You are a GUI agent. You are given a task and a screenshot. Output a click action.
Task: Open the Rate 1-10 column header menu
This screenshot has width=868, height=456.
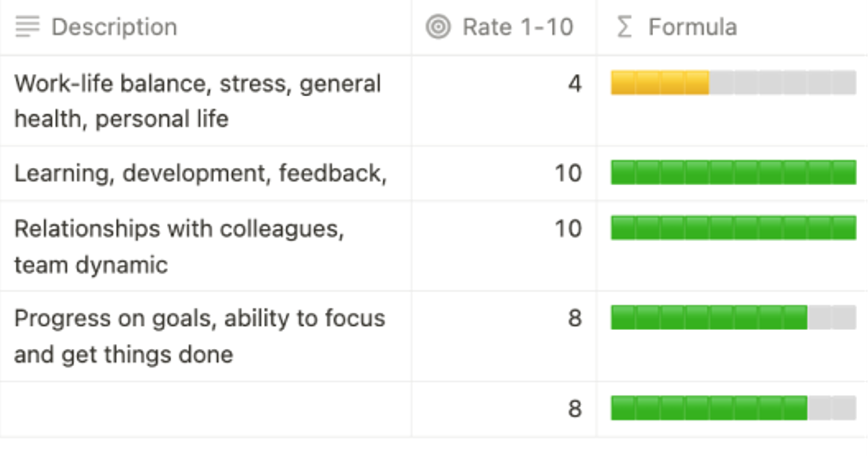tap(517, 28)
